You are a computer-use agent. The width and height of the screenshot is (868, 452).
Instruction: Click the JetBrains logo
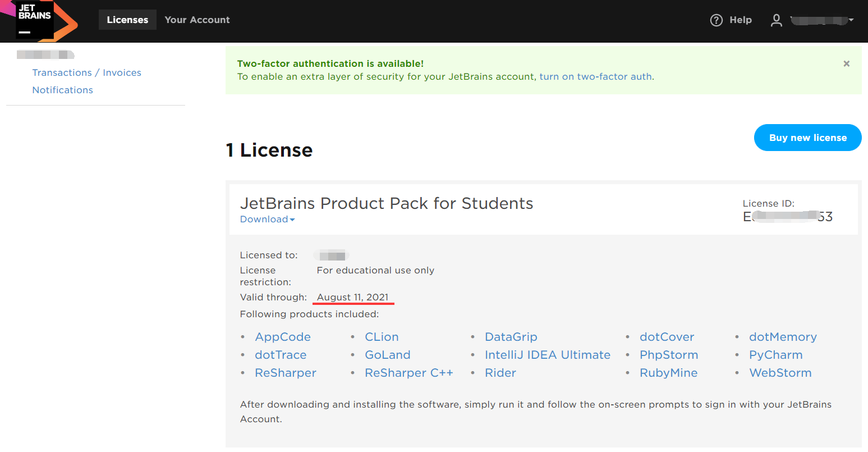(x=38, y=21)
